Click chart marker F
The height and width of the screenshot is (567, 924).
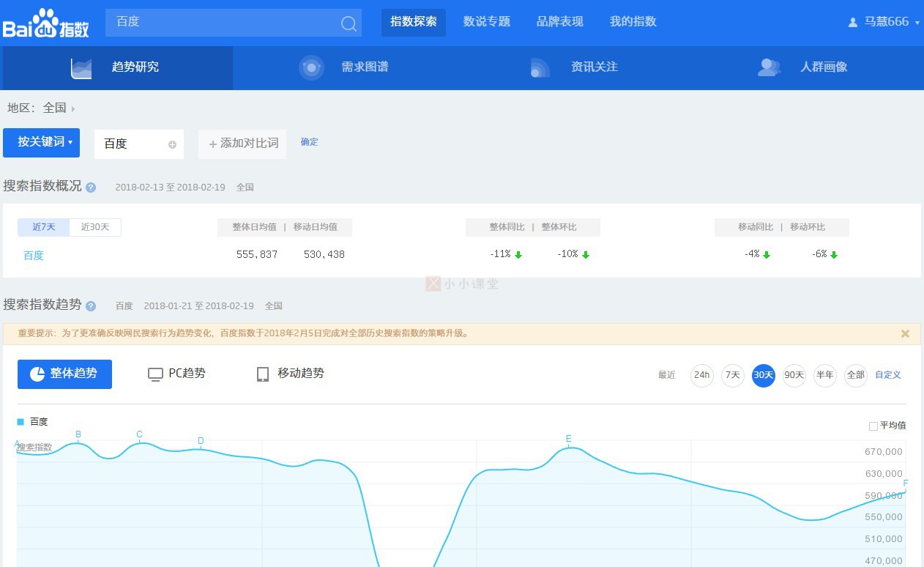click(x=906, y=483)
